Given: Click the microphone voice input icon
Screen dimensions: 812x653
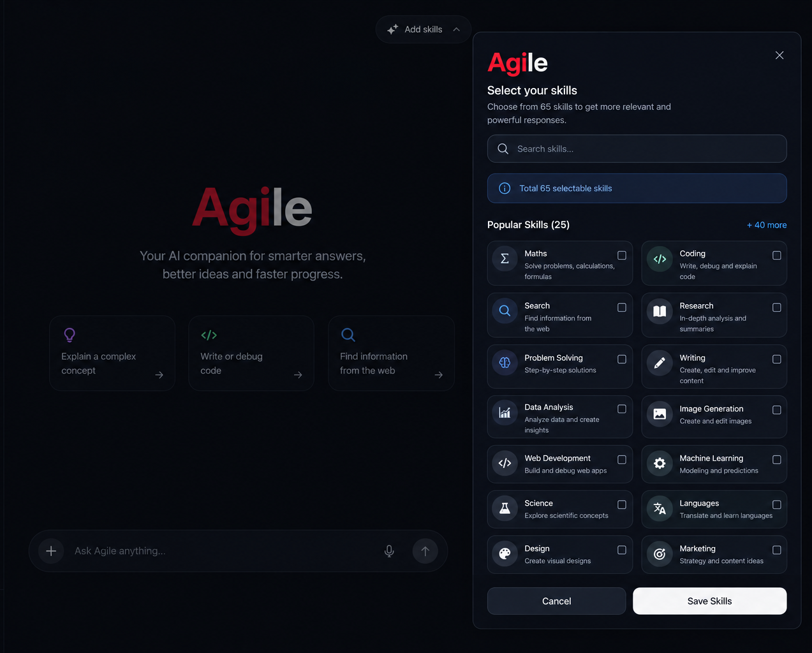Looking at the screenshot, I should 389,551.
